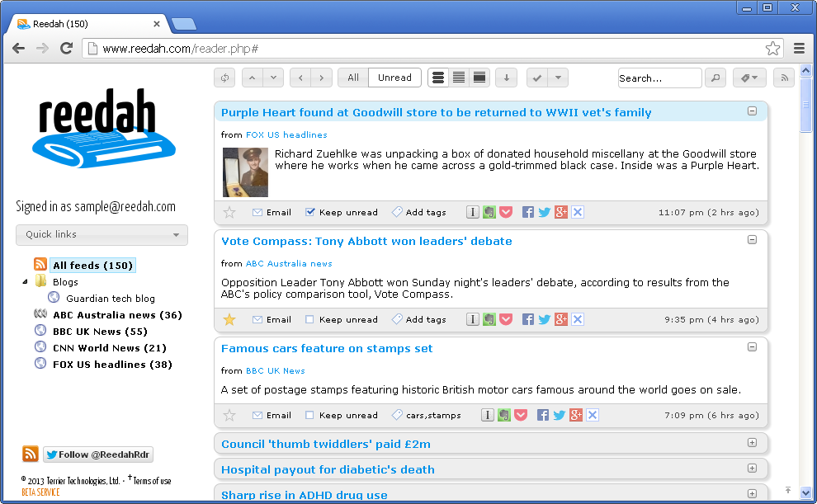
Task: Email the Vote Compass article
Action: 272,320
